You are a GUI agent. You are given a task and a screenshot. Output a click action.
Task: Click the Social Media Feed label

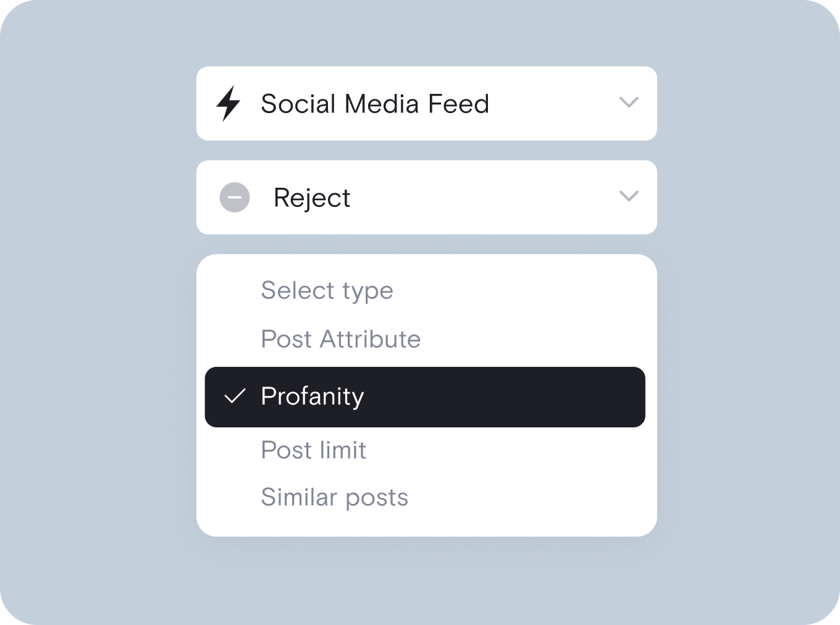(x=375, y=104)
